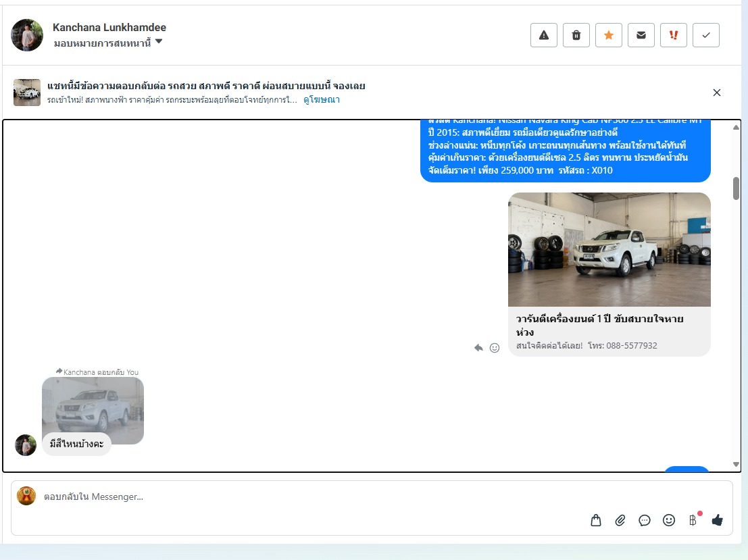Open emoji picker in composer
This screenshot has height=560, width=748.
(669, 520)
